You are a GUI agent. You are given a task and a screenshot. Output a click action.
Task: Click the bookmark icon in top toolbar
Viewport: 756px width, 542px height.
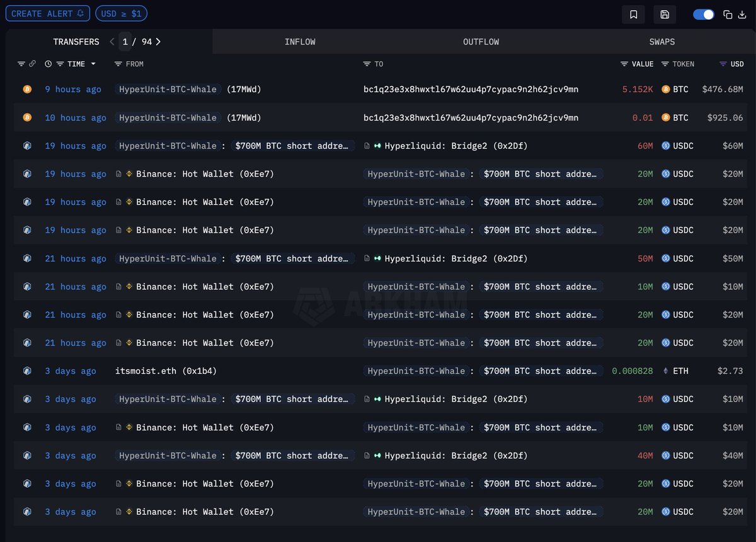click(633, 14)
